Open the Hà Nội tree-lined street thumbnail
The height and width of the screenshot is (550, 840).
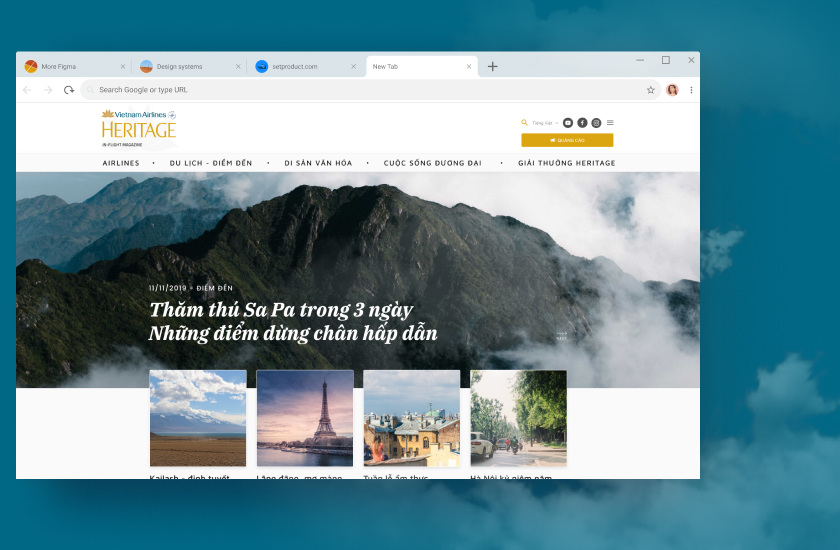(x=519, y=418)
